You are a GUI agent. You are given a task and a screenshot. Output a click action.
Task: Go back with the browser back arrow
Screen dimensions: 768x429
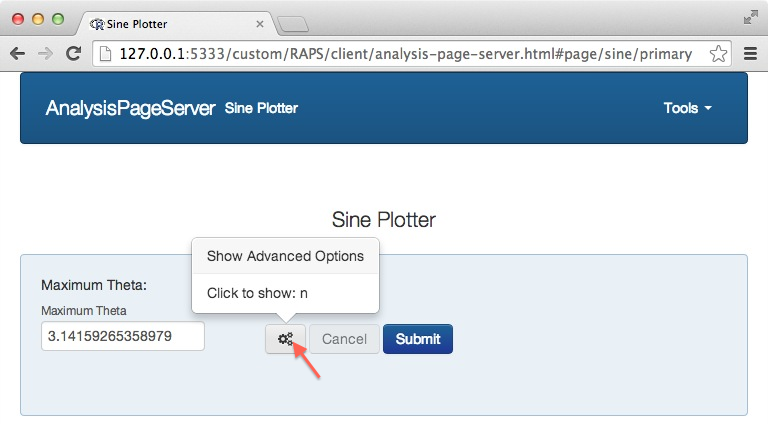(17, 54)
